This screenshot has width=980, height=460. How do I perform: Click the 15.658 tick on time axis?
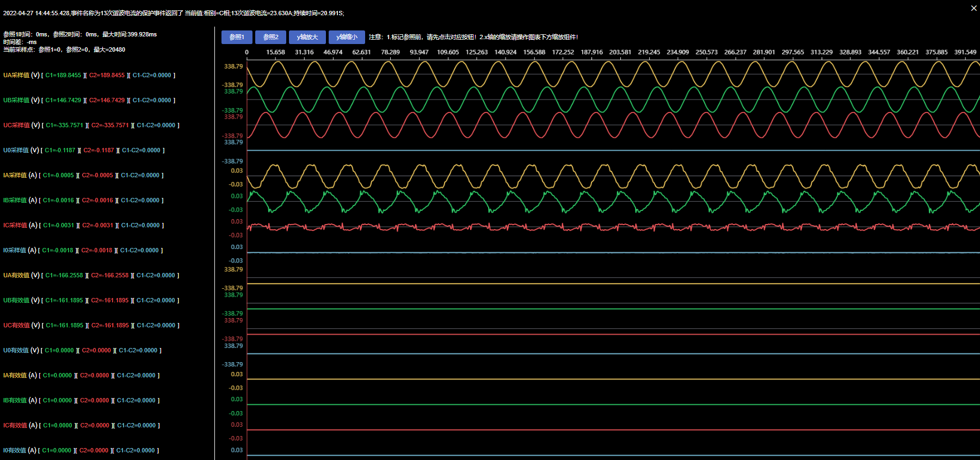click(x=275, y=52)
